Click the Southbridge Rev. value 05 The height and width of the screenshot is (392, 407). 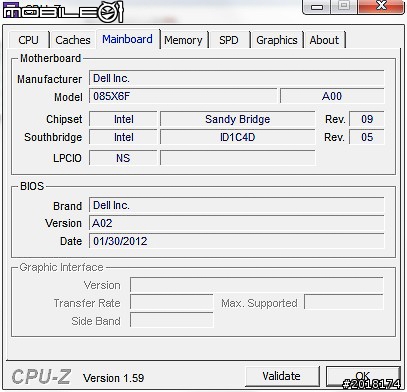367,137
